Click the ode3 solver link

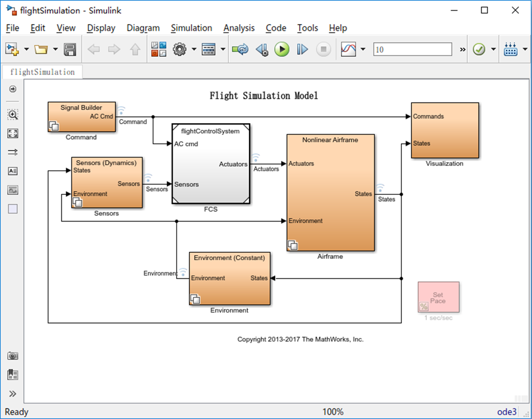(x=507, y=412)
